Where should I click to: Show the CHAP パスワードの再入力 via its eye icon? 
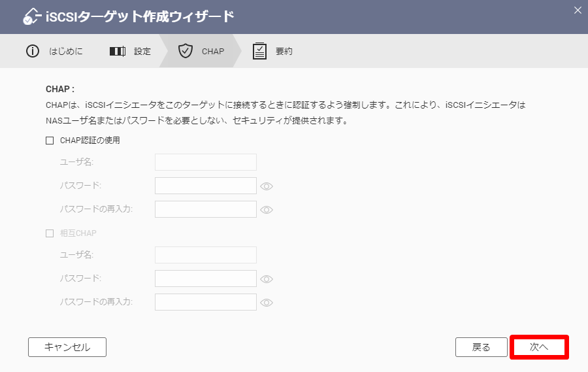(x=267, y=210)
